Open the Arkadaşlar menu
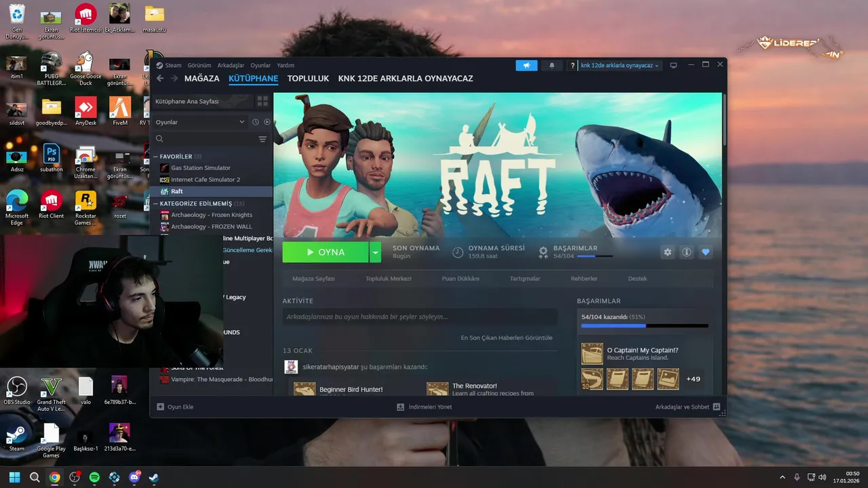The width and height of the screenshot is (868, 488). pos(231,66)
